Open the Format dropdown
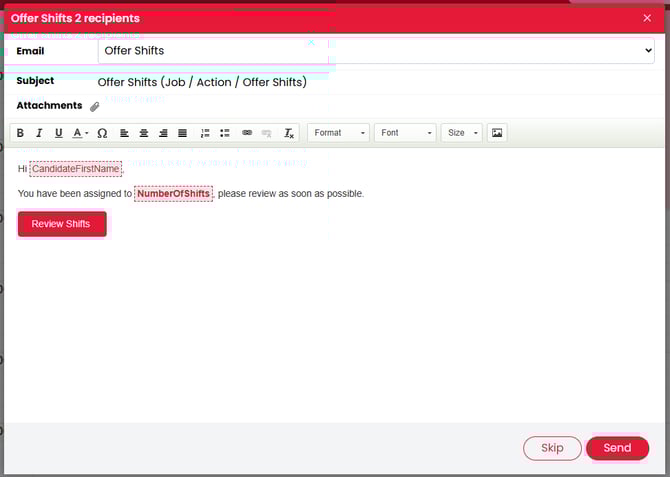This screenshot has width=670, height=477. point(338,133)
